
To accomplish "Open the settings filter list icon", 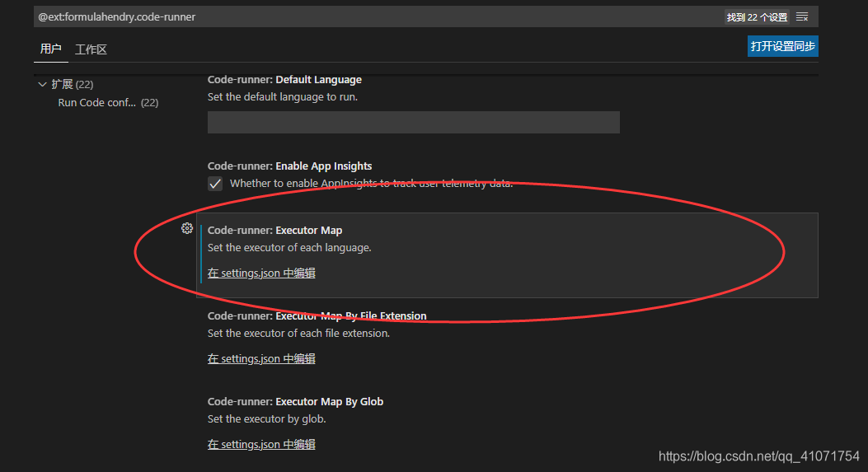I will pos(802,17).
